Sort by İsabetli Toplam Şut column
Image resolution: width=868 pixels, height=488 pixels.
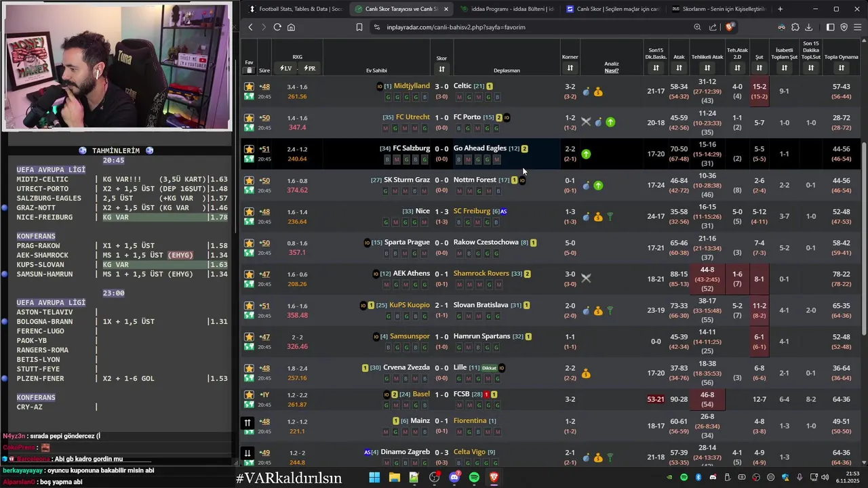pos(784,68)
